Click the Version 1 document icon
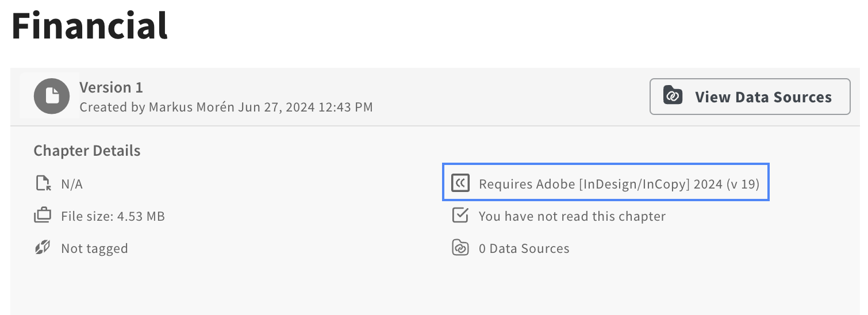The image size is (868, 315). 52,96
